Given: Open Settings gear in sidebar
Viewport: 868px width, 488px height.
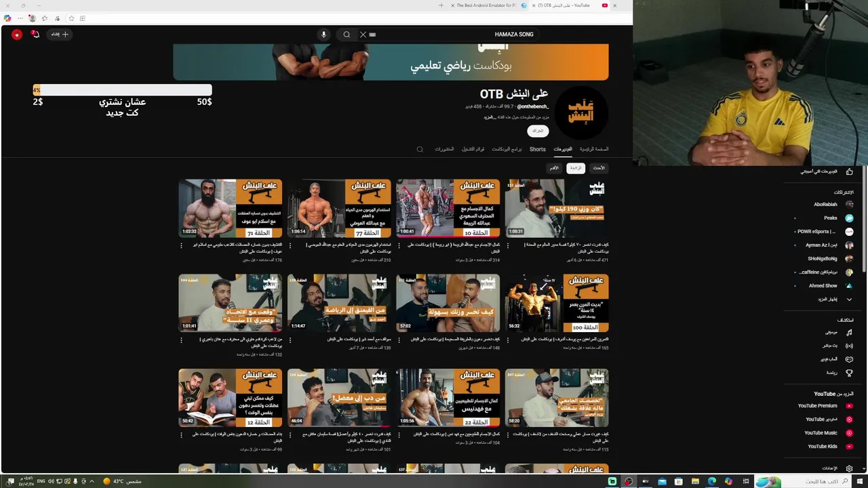Looking at the screenshot, I should coord(849,468).
